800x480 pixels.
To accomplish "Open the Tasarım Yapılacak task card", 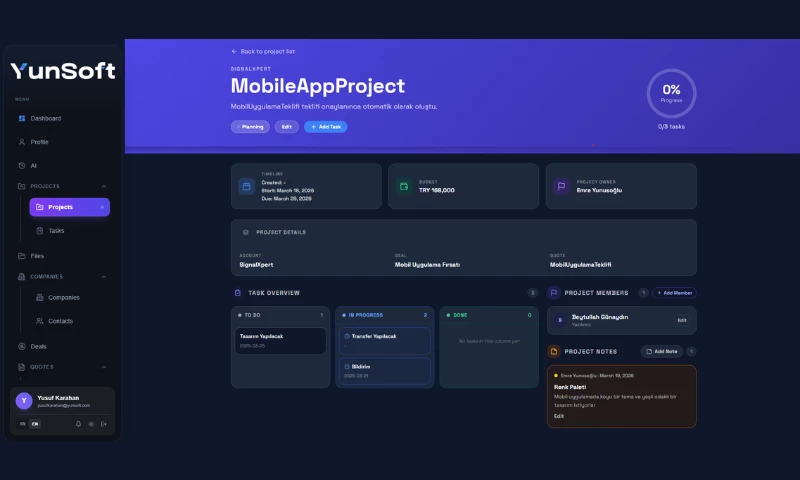I will [280, 341].
